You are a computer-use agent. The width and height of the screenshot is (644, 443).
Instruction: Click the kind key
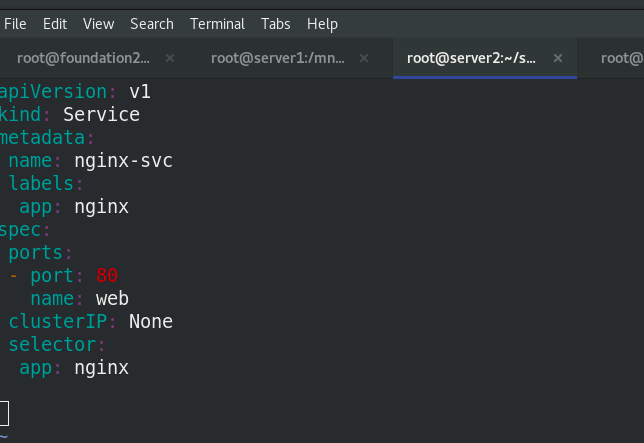point(20,114)
